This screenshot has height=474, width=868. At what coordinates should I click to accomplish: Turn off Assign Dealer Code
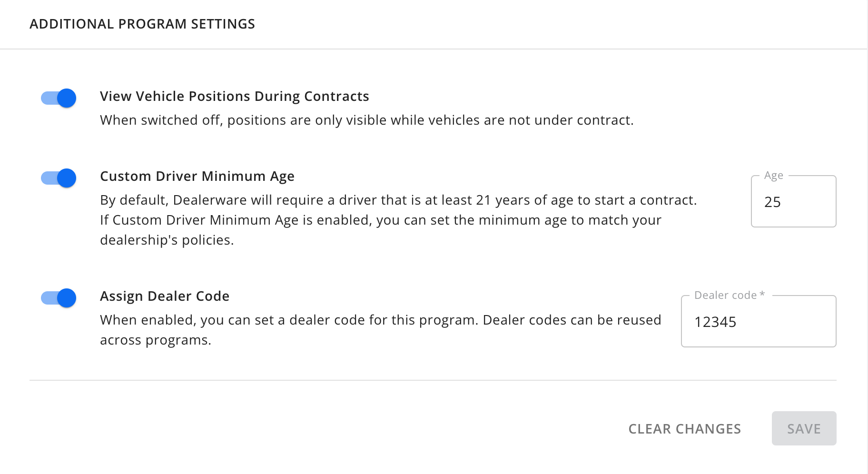58,298
